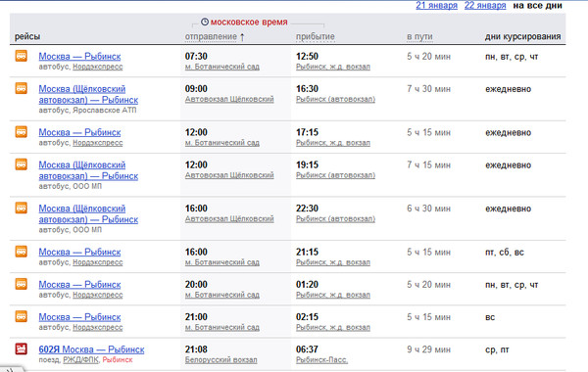Click the bus icon for 22:30 arrival route

(21, 208)
